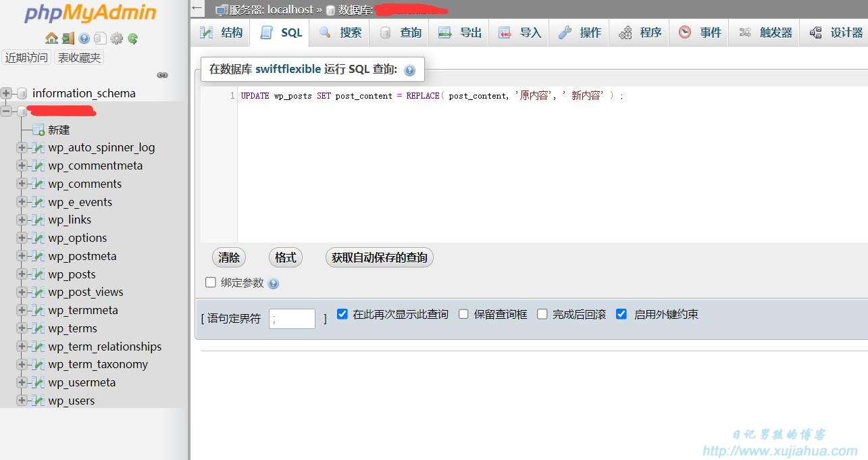Open the wp_term_taxonomy table name
The height and width of the screenshot is (460, 868).
click(x=98, y=364)
